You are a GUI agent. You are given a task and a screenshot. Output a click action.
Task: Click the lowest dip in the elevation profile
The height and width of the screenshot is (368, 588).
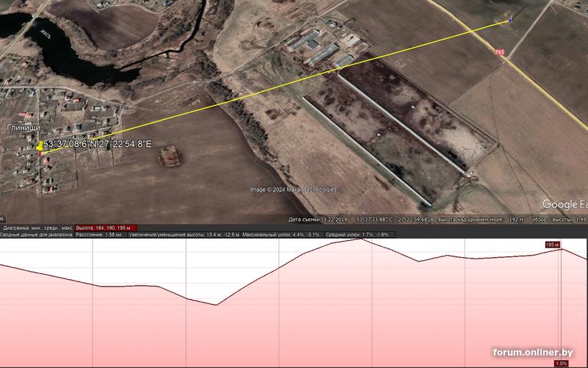(x=215, y=304)
